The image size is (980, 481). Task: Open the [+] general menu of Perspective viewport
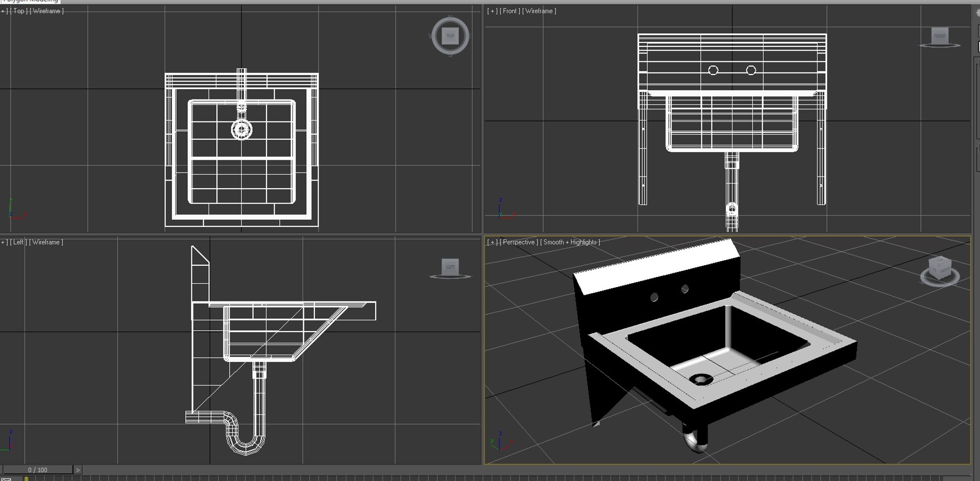tap(492, 242)
